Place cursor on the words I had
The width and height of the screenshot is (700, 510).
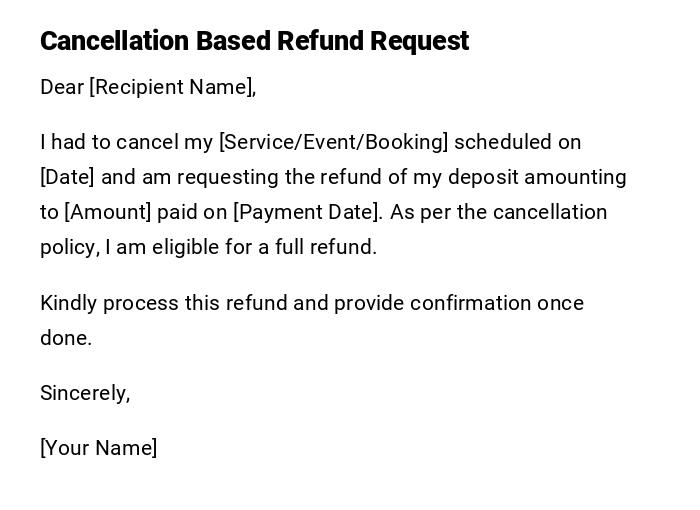[58, 142]
